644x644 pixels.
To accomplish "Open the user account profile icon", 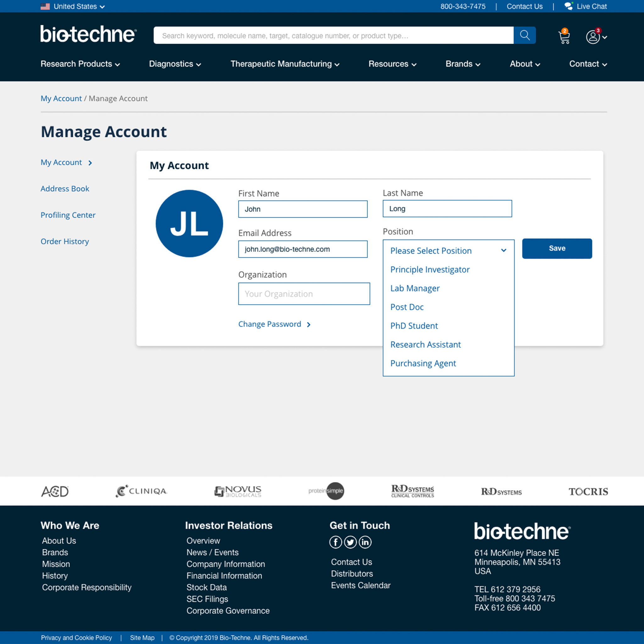I will coord(593,37).
